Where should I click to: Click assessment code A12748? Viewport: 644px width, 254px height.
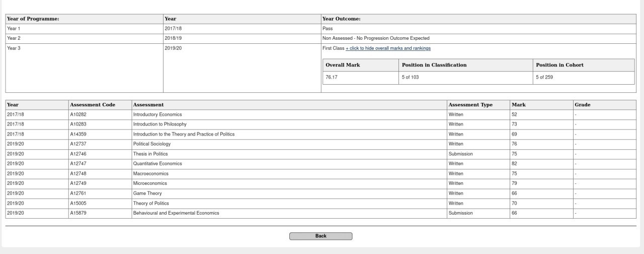pyautogui.click(x=78, y=173)
